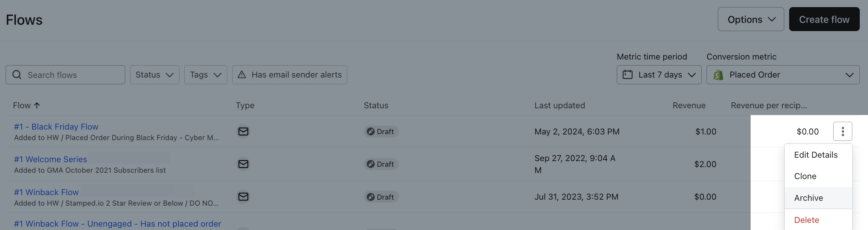Click email type icon for Black Friday Flow
Screen dimensions: 868x230
pos(243,131)
